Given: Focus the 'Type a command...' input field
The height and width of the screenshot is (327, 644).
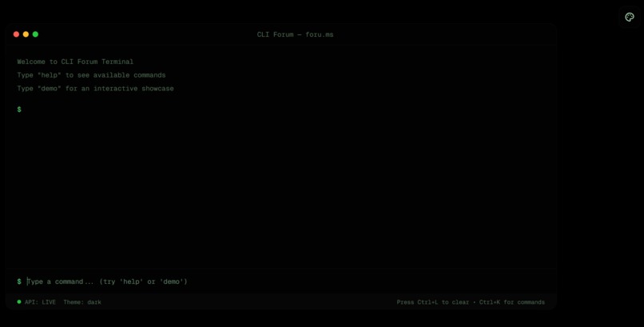Looking at the screenshot, I should (286, 281).
